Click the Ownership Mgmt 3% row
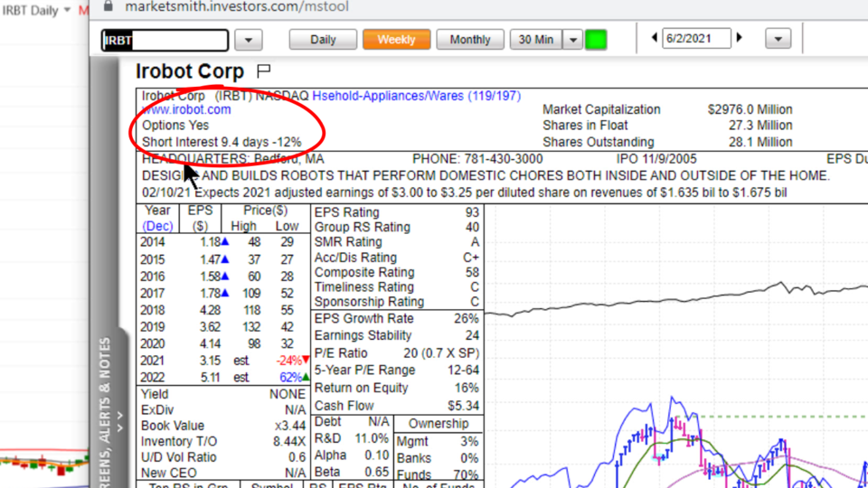The image size is (868, 488). pos(438,442)
